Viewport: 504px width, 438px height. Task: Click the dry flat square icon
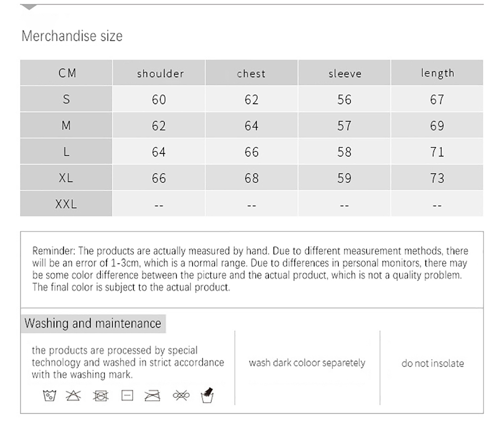[x=127, y=395]
